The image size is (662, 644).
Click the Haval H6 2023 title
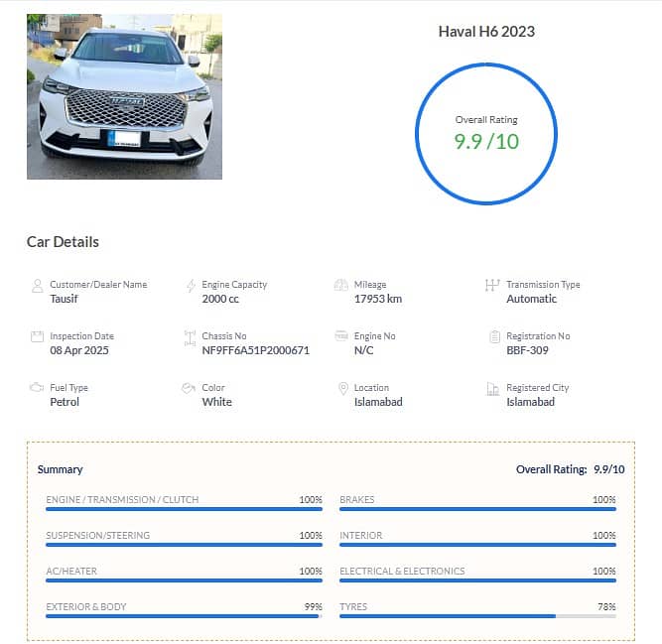486,31
